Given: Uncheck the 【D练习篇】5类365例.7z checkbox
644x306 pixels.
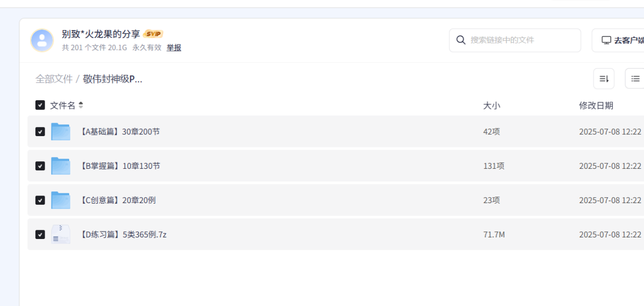Looking at the screenshot, I should [40, 234].
